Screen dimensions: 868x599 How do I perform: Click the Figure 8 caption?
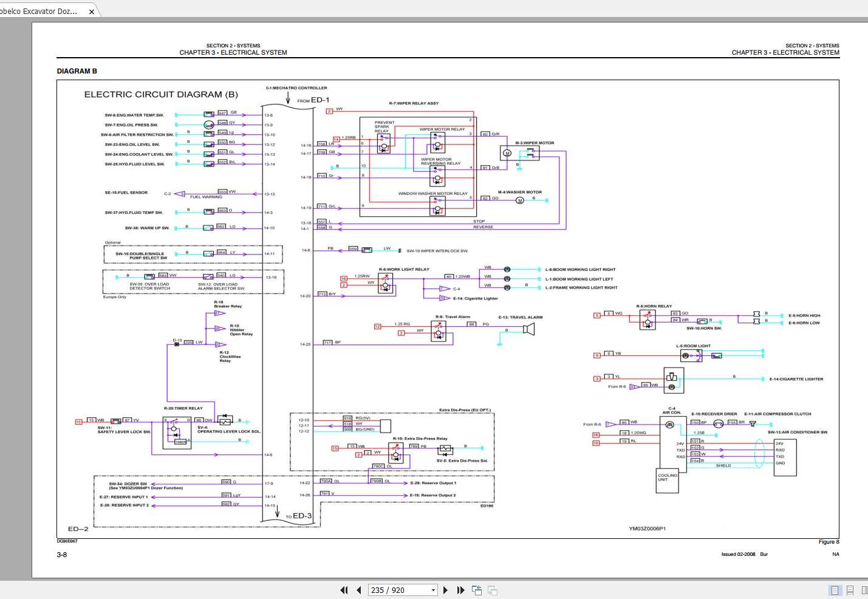(x=829, y=542)
